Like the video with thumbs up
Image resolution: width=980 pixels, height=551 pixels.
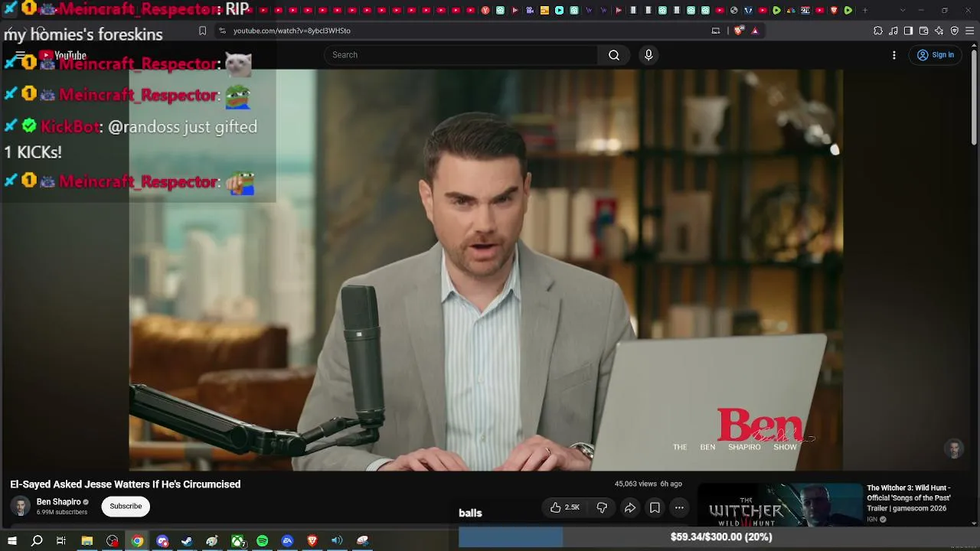click(x=564, y=507)
